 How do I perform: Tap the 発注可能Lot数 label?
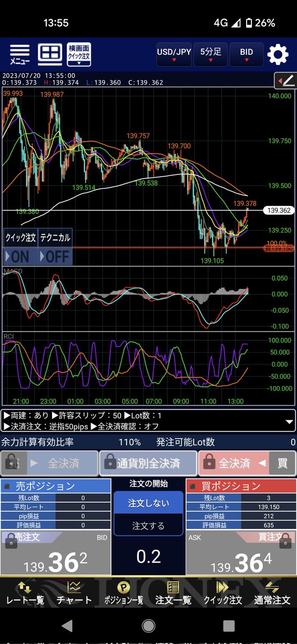tap(185, 442)
